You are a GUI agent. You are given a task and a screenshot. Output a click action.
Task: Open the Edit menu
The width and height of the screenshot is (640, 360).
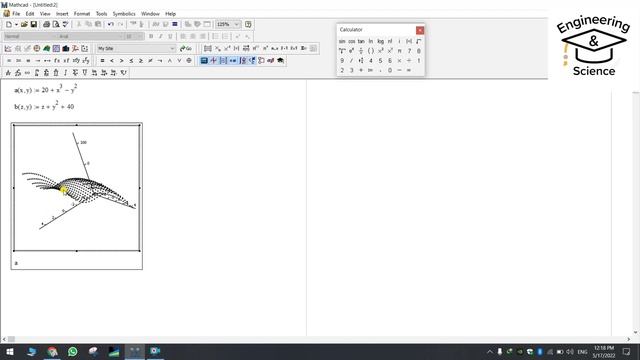(30, 13)
